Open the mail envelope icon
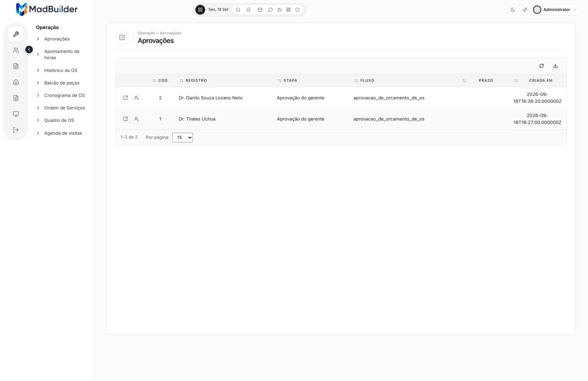 tap(260, 10)
